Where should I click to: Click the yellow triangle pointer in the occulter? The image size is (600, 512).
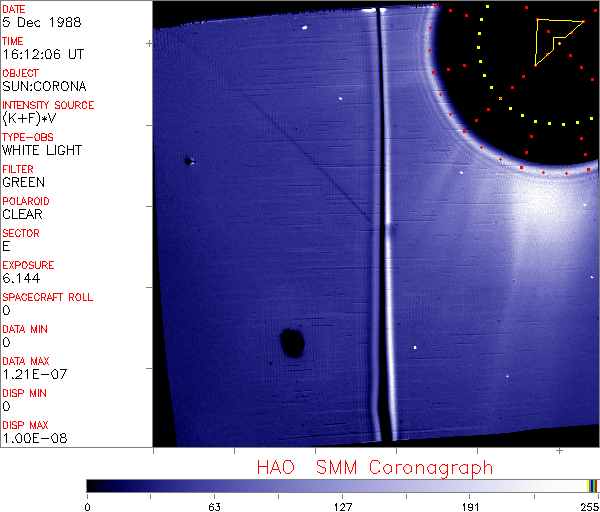coord(559,42)
